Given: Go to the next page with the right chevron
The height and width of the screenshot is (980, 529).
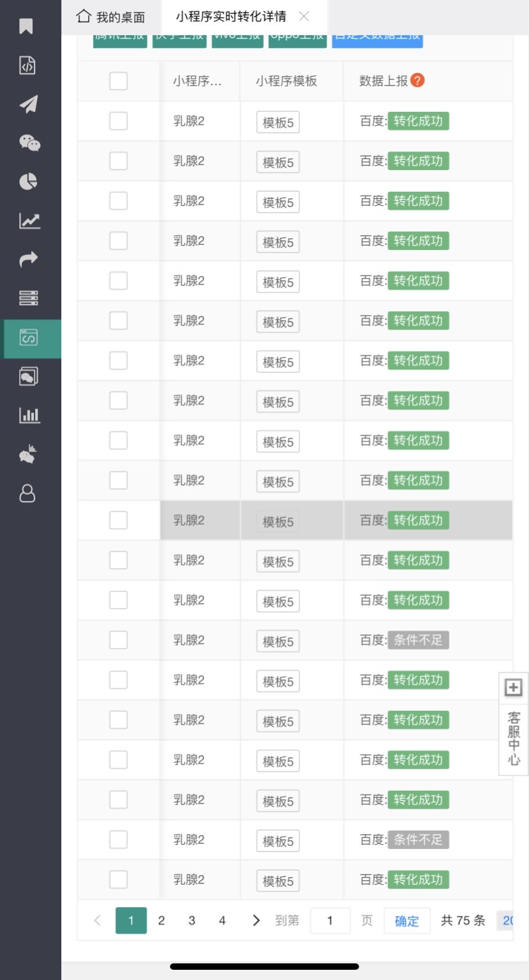Looking at the screenshot, I should tap(256, 921).
